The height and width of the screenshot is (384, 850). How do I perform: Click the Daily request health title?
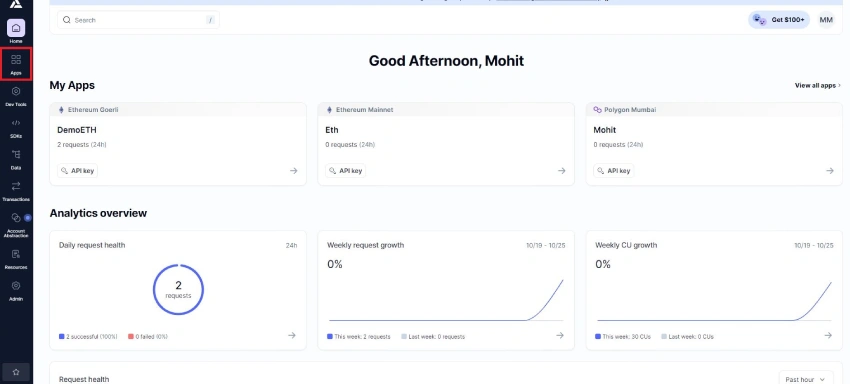click(x=92, y=245)
